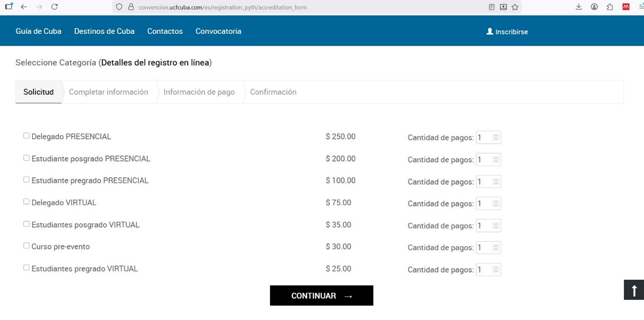Select the Estudiante pregrado PRESENCIAL checkbox
This screenshot has height=320, width=644.
(26, 180)
